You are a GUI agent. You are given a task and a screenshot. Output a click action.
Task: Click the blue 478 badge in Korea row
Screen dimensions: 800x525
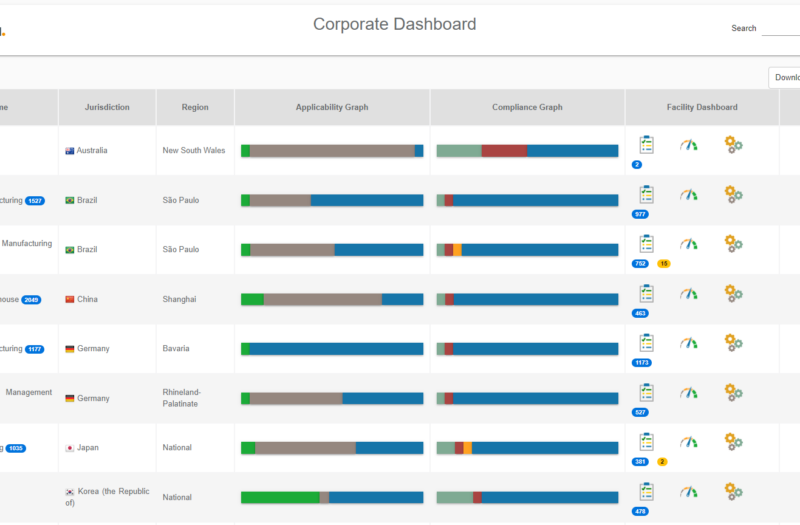[x=641, y=511]
